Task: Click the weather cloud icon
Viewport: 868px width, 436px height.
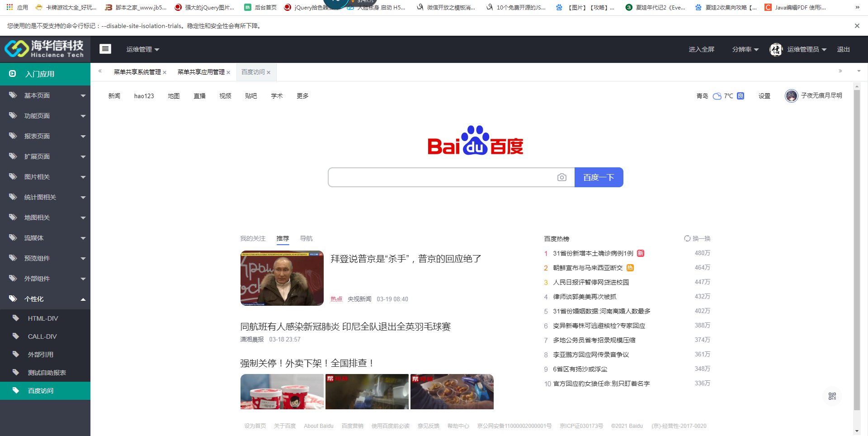Action: click(x=717, y=96)
